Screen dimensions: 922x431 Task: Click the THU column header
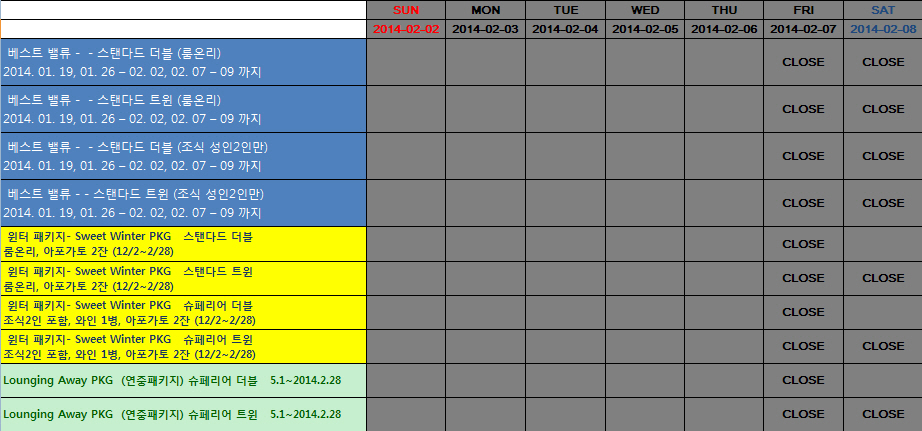(x=724, y=10)
